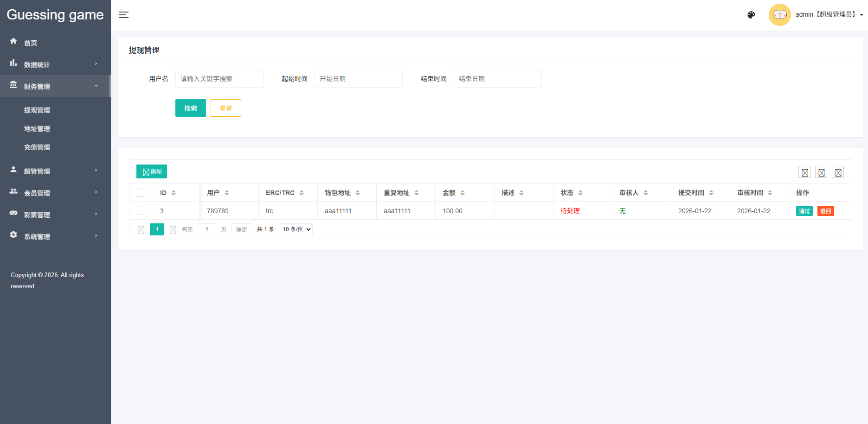Click the gamepad icon for 彩票管理
This screenshot has width=868, height=424.
13,213
